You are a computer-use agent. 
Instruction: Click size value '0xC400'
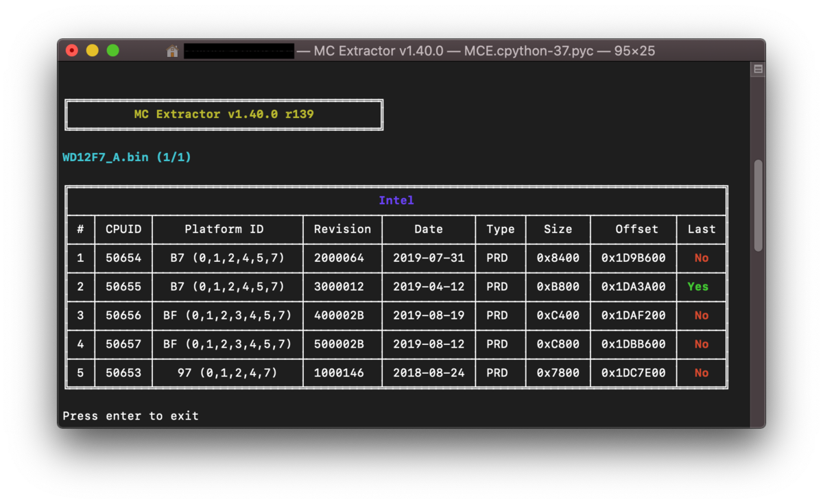[x=558, y=315]
